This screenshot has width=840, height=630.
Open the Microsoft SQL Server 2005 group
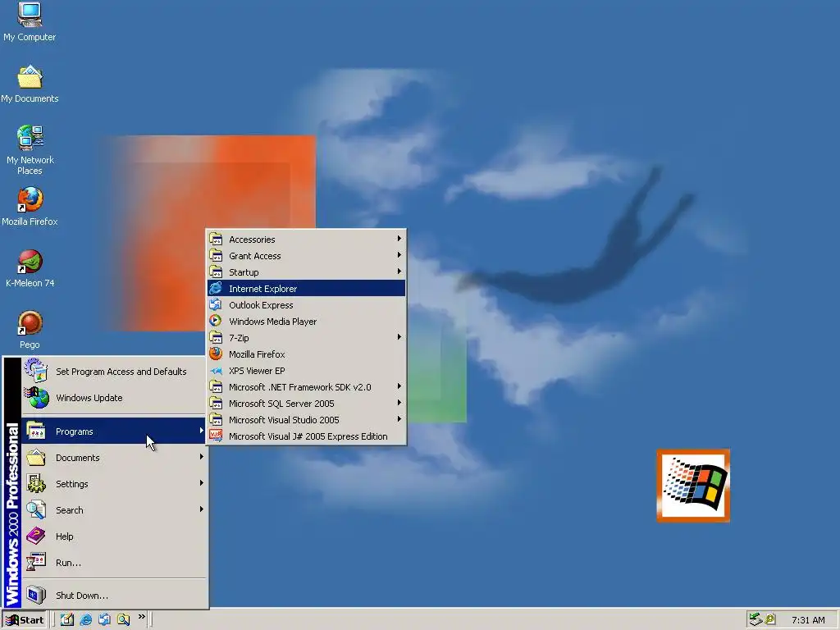306,404
